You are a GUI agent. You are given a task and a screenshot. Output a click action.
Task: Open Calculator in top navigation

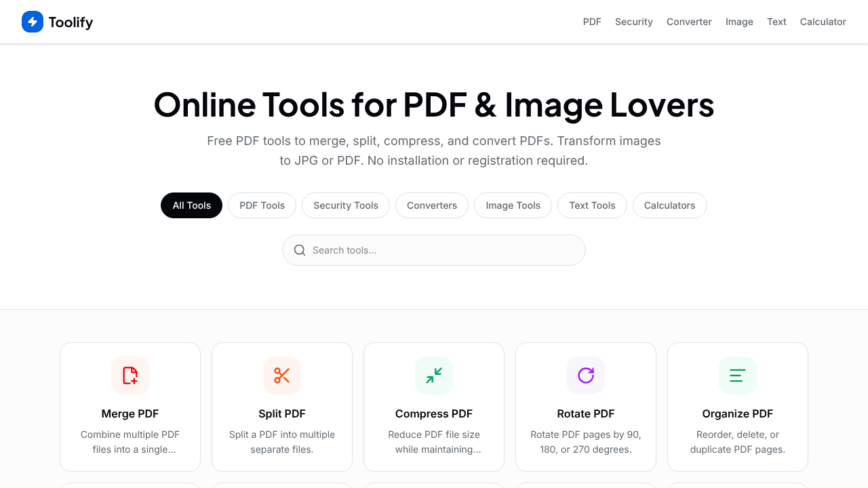pos(823,22)
